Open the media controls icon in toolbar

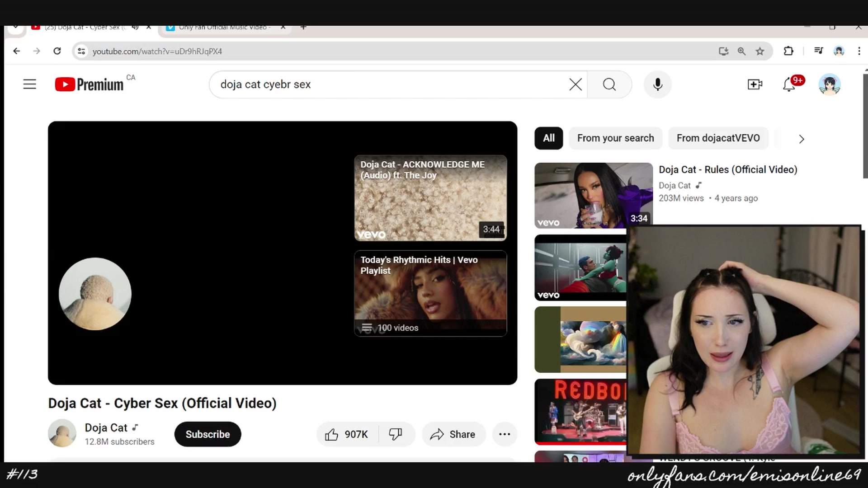coord(819,51)
